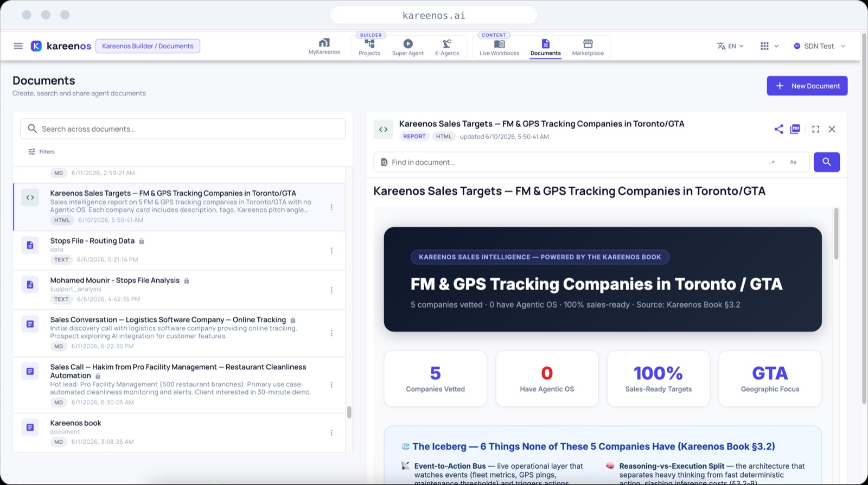Toggle case-sensitive Aa search option

pyautogui.click(x=793, y=162)
